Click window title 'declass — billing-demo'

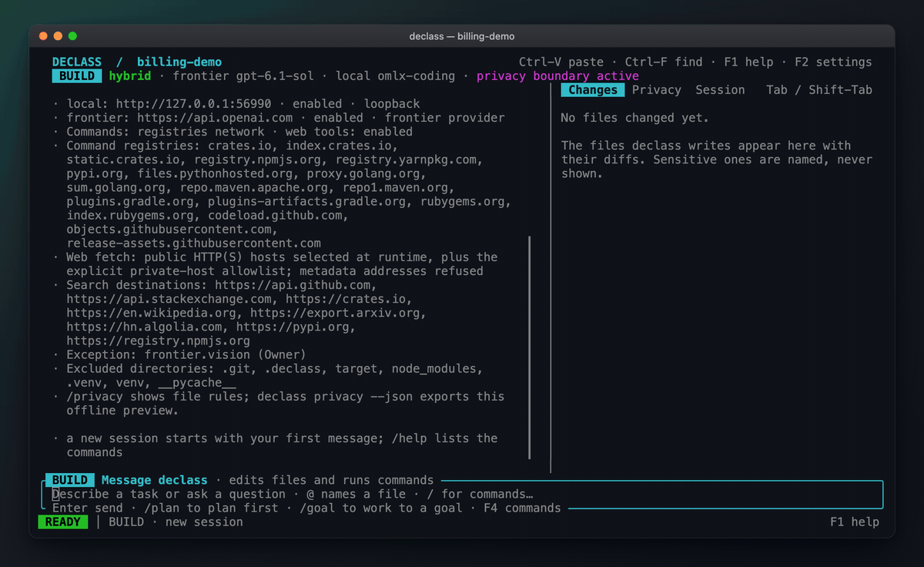(462, 36)
